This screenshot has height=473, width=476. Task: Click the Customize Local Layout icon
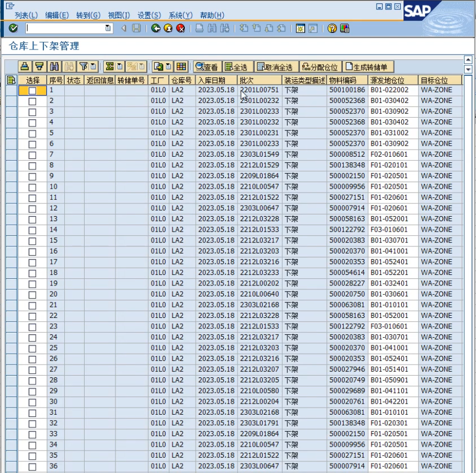(x=345, y=28)
